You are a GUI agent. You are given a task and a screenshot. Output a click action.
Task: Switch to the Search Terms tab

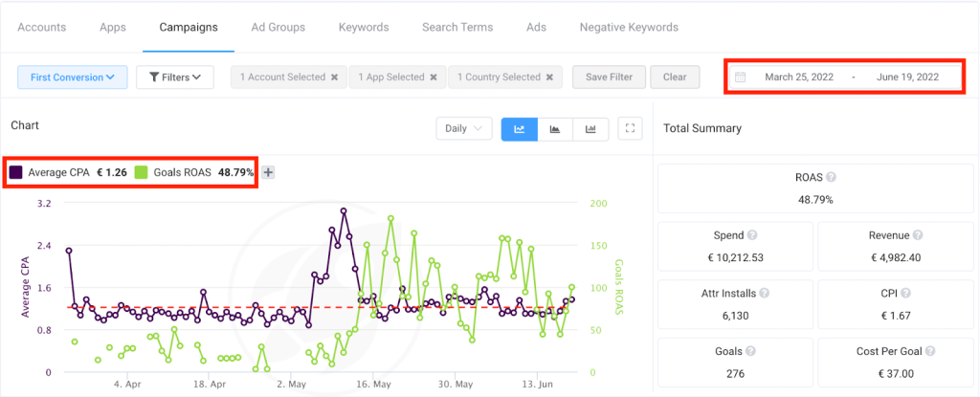(x=457, y=28)
